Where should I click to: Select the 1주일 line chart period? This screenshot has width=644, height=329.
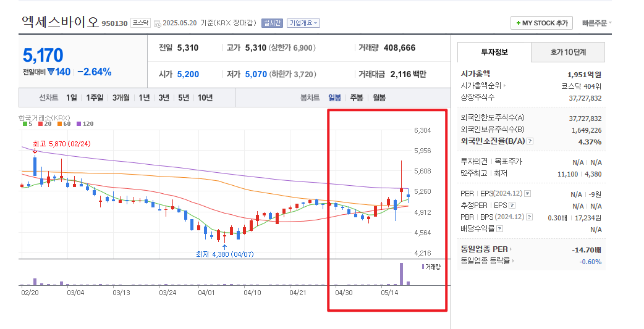95,98
